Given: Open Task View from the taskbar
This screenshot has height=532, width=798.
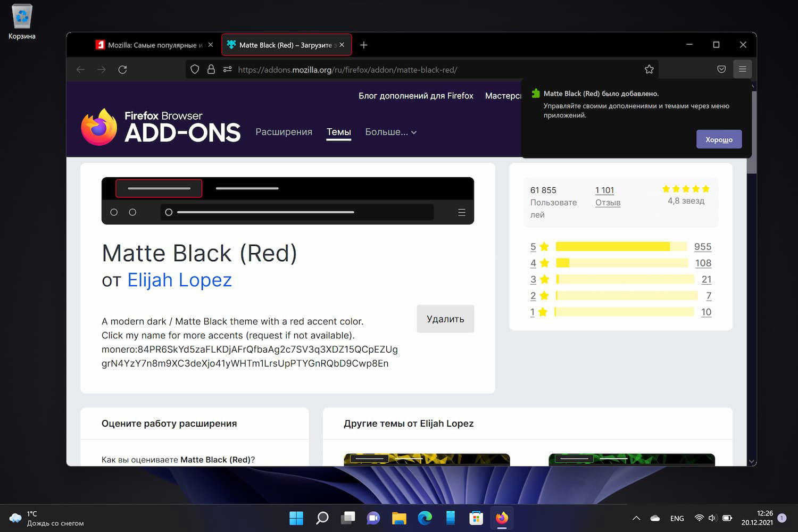Looking at the screenshot, I should point(348,518).
